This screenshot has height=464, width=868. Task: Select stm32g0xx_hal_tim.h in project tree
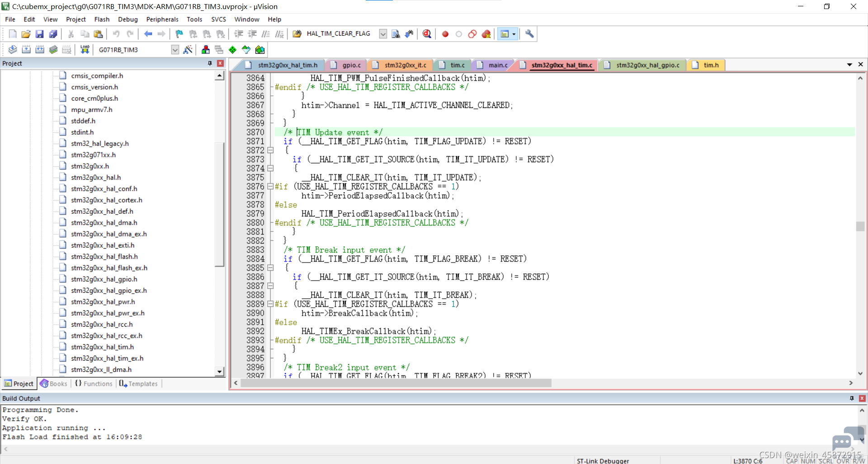click(x=102, y=347)
